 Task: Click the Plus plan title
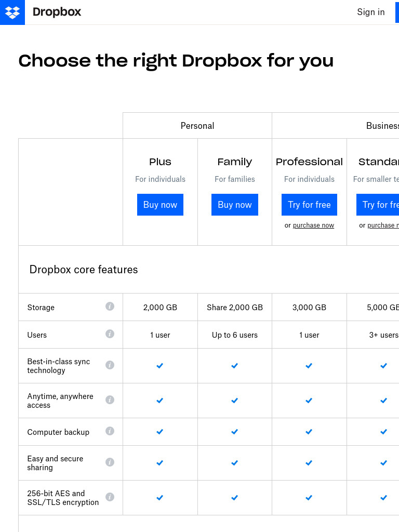point(160,162)
